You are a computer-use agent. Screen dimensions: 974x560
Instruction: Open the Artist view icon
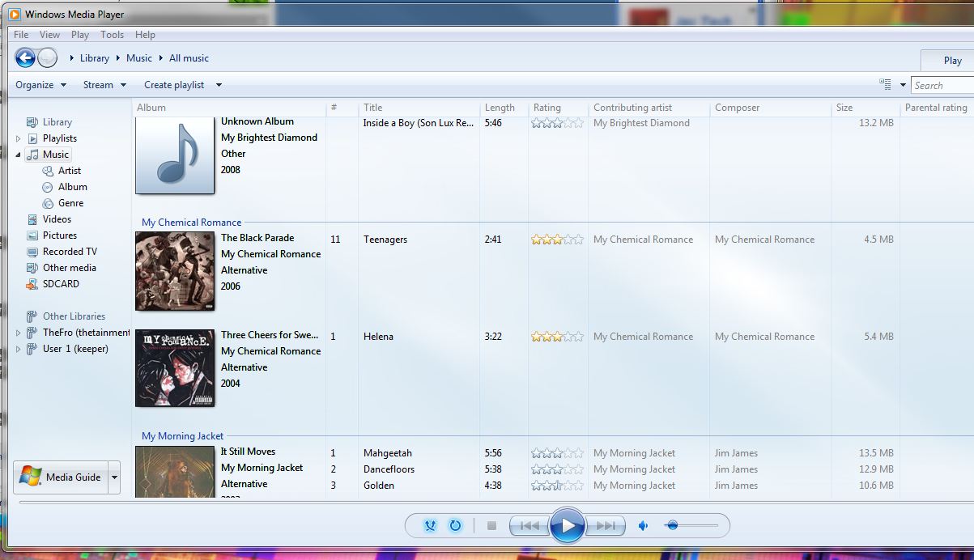[x=48, y=171]
